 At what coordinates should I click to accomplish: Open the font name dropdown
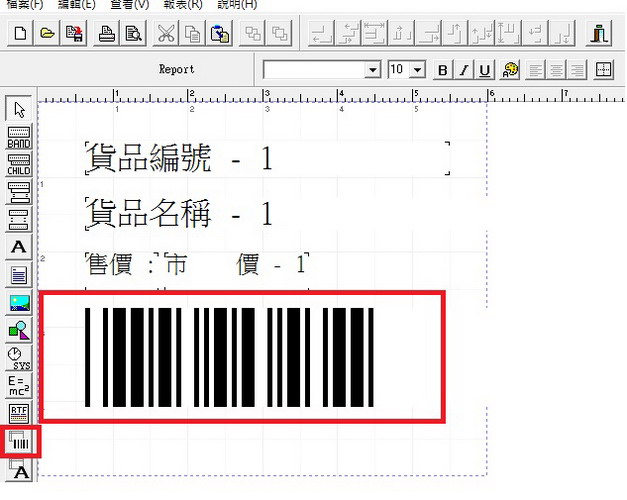[372, 70]
